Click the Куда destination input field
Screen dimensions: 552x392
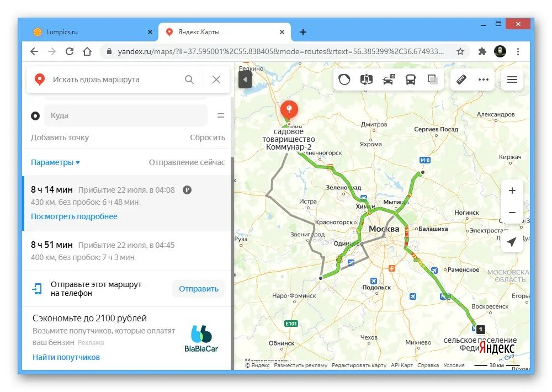tap(126, 115)
